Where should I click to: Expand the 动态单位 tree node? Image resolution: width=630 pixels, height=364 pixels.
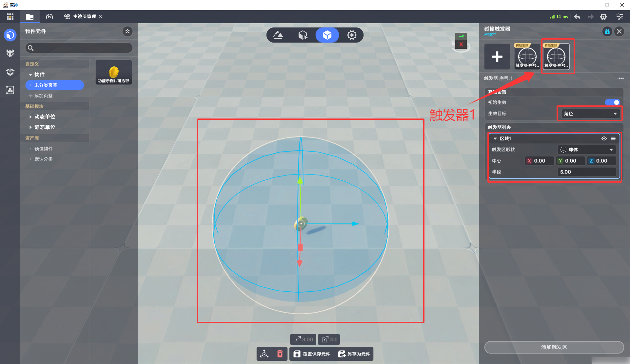tap(30, 117)
